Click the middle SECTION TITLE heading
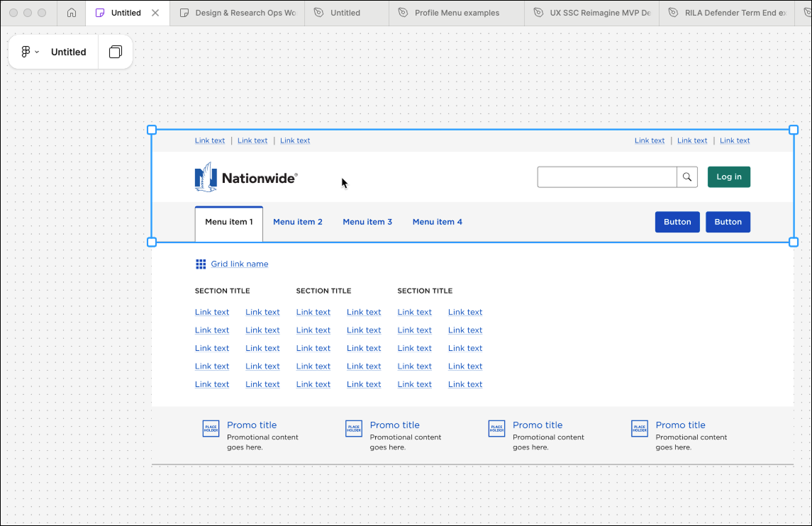The width and height of the screenshot is (812, 526). coord(323,291)
